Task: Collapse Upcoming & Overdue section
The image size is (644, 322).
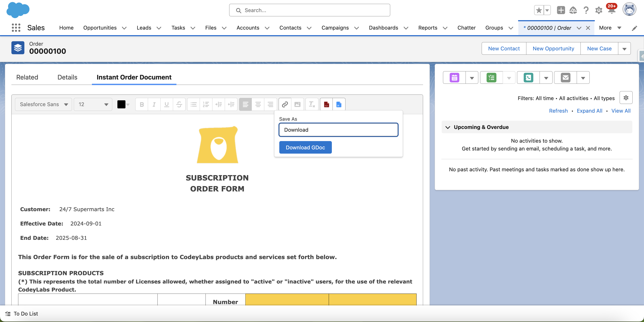Action: pos(448,127)
